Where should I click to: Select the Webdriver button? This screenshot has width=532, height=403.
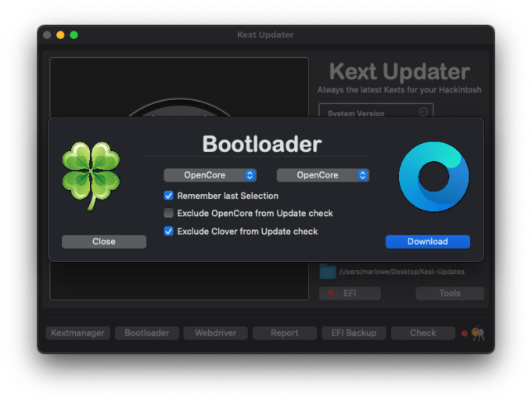point(215,333)
